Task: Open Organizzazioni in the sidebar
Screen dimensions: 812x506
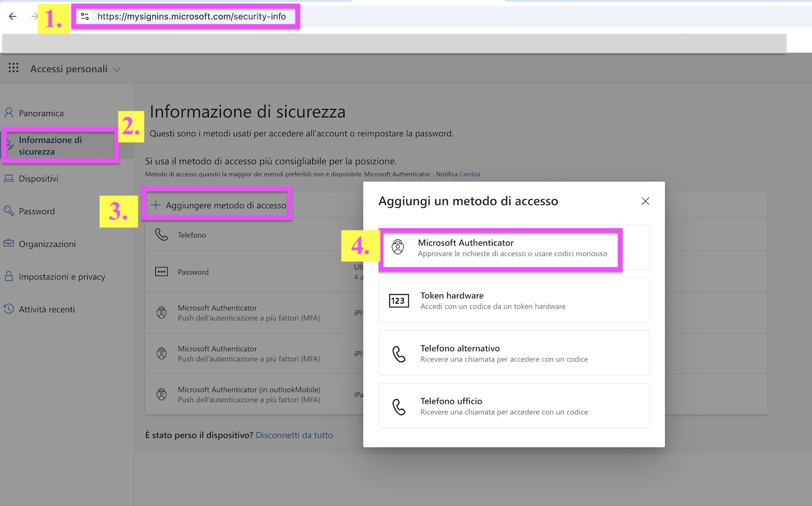Action: [x=47, y=244]
